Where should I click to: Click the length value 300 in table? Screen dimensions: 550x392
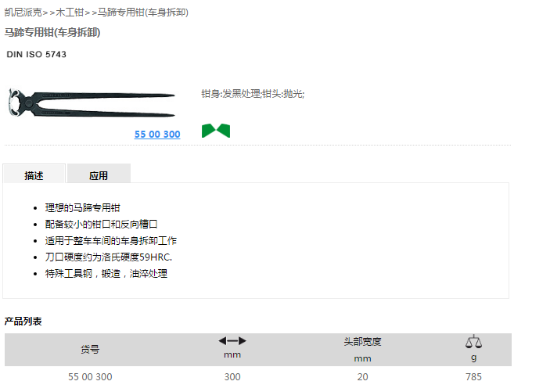click(x=232, y=377)
